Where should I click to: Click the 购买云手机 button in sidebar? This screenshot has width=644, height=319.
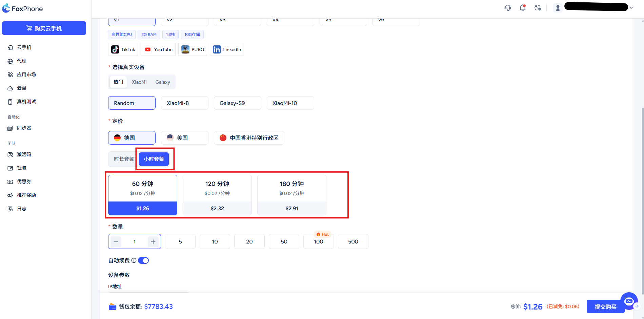click(x=44, y=28)
